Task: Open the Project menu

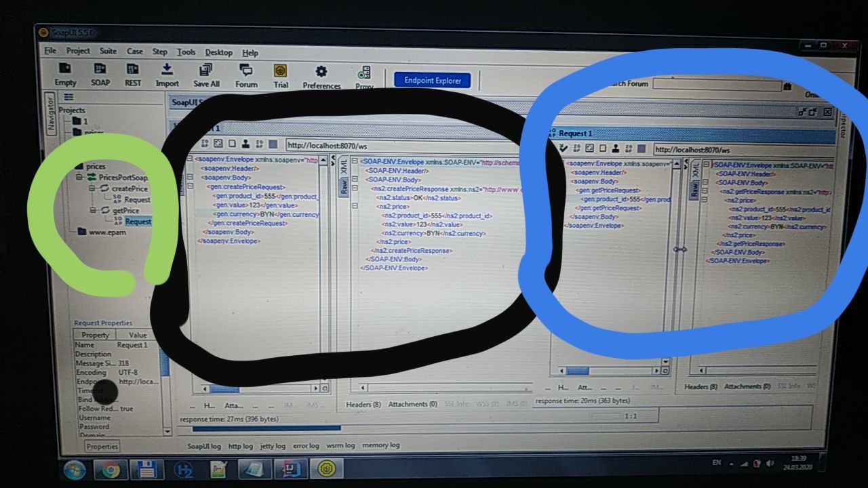Action: click(x=78, y=51)
